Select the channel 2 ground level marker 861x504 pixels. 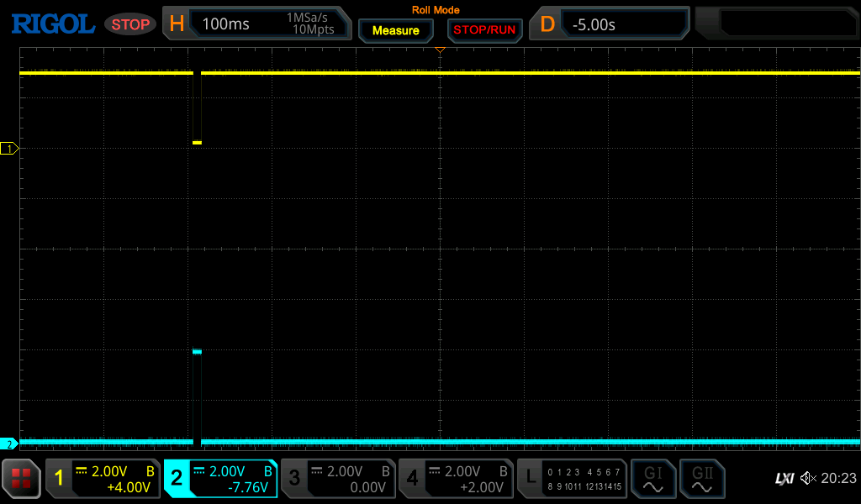coord(9,444)
